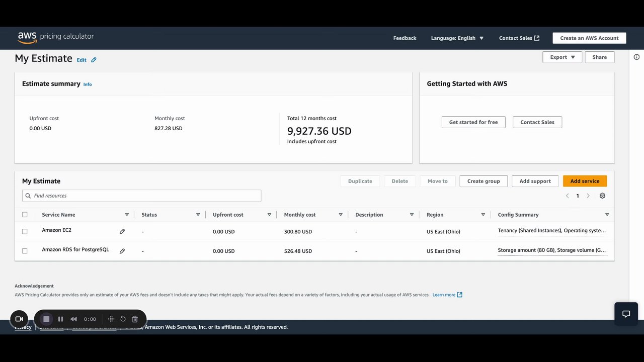
Task: Click US East (Ohio) region in RDS row
Action: 443,251
